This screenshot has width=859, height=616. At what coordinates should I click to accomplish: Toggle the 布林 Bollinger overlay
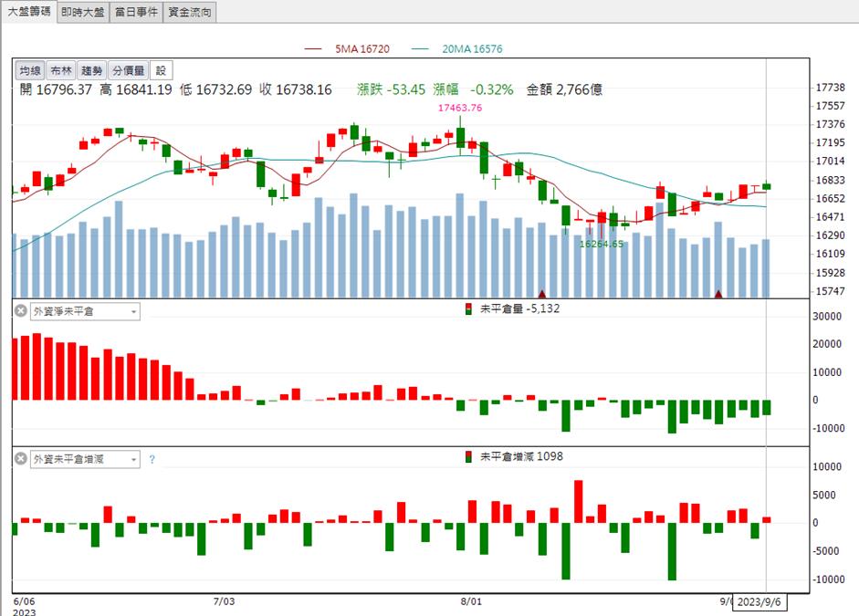(x=61, y=70)
